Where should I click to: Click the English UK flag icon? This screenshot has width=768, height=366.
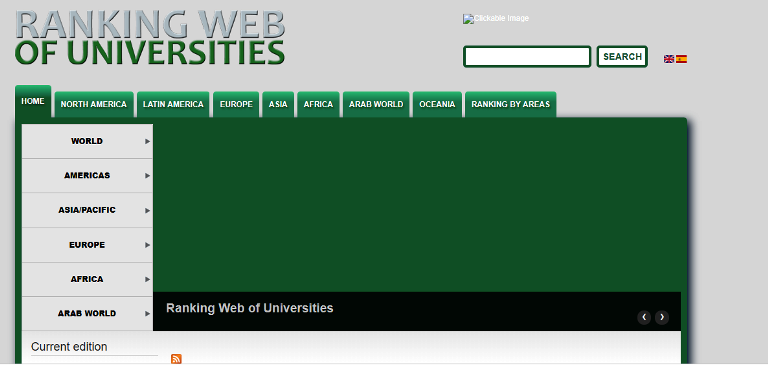pyautogui.click(x=669, y=59)
